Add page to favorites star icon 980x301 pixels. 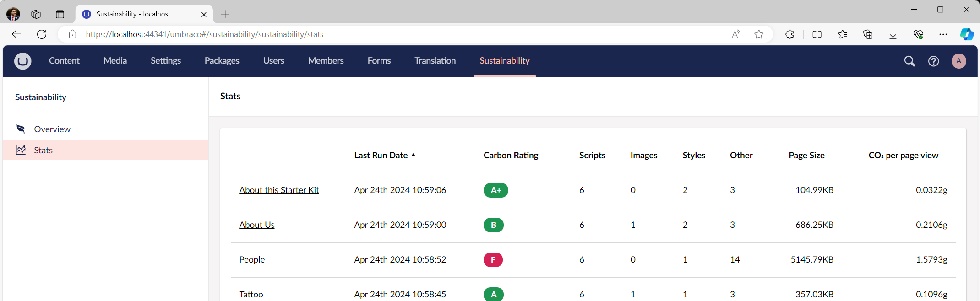[759, 34]
